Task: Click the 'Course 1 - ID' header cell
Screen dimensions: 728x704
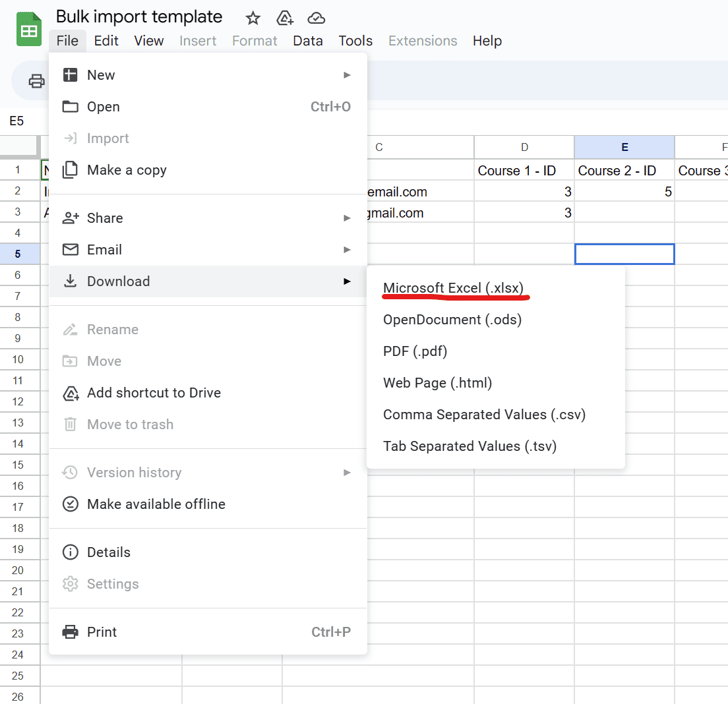Action: 524,170
